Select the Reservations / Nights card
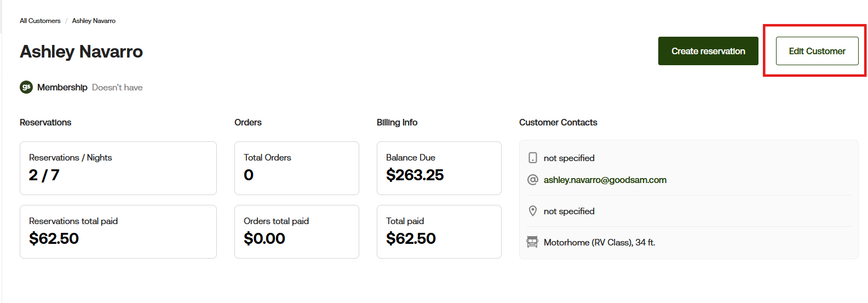This screenshot has height=303, width=868. [x=118, y=168]
